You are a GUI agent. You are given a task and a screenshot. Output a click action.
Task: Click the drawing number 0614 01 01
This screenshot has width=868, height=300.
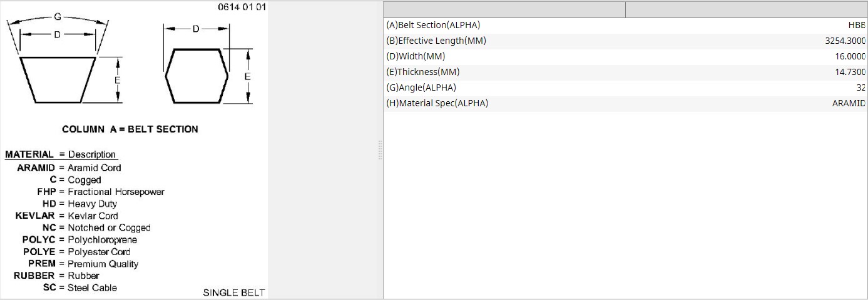pos(242,7)
